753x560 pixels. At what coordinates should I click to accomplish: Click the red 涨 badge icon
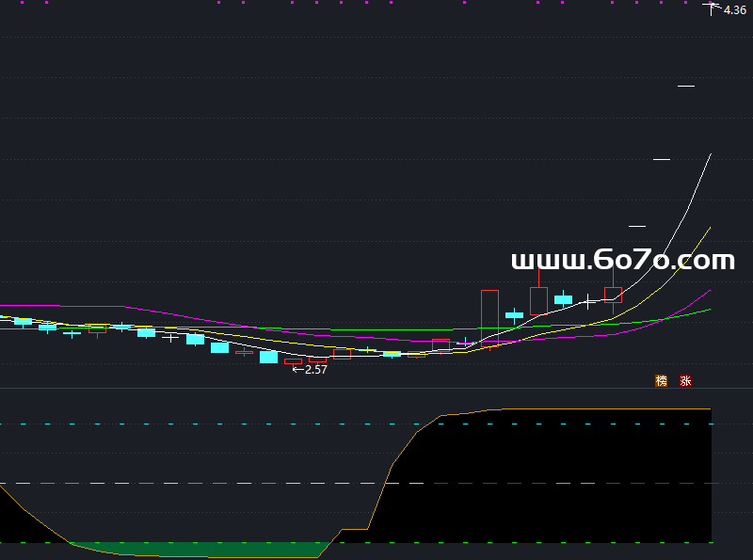click(x=686, y=381)
